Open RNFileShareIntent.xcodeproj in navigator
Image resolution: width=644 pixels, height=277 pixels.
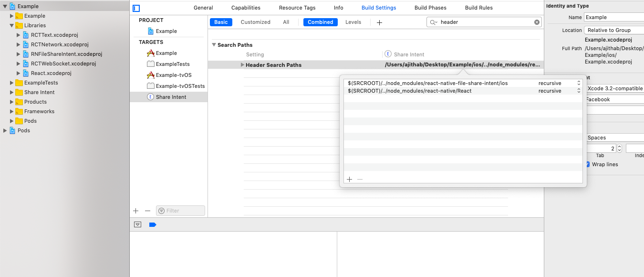[66, 54]
